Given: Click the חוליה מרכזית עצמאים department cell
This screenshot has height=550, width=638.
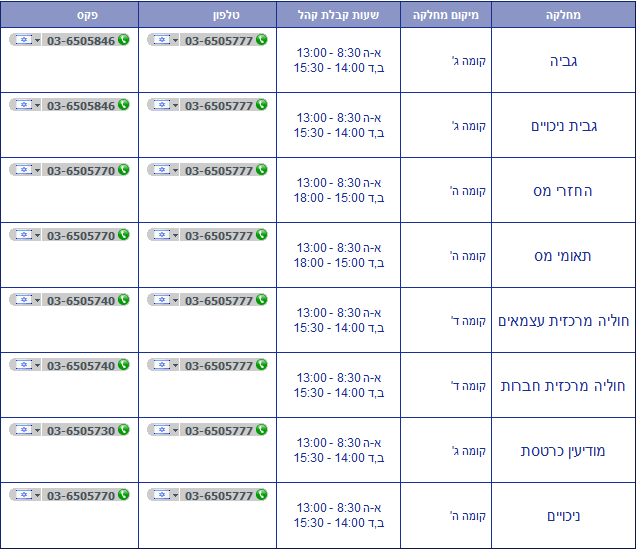Looking at the screenshot, I should 563,321.
